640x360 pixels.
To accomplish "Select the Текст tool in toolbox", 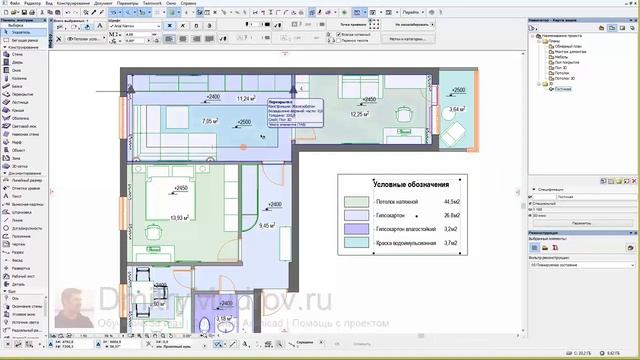I will (x=16, y=196).
